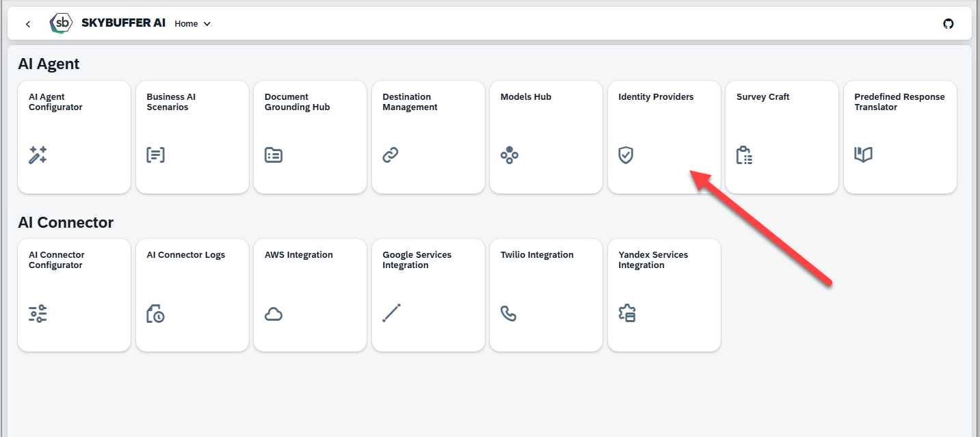The width and height of the screenshot is (980, 437).
Task: Click the Twilio Integration phone icon
Action: point(508,313)
